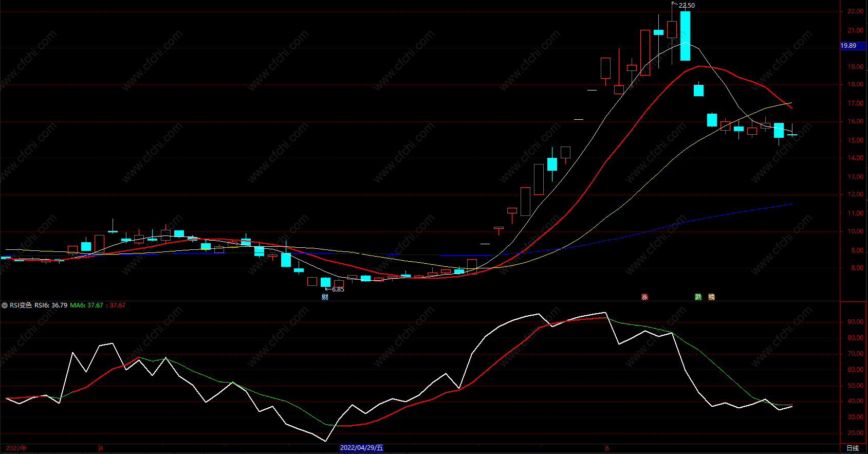This screenshot has width=868, height=454.
Task: Click the green 跌 marker icon
Action: [x=698, y=297]
